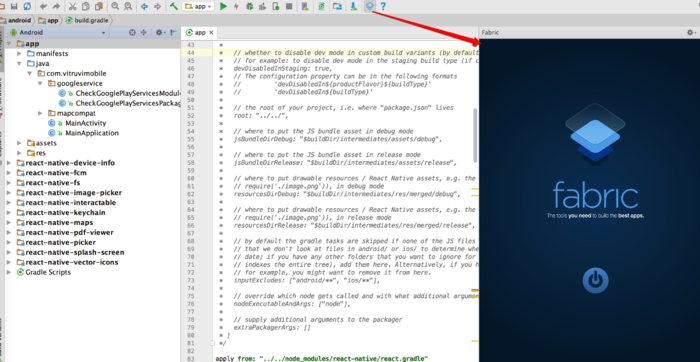Click line 83 apply from statement
Viewport: 700px width, 362px height.
[321, 358]
